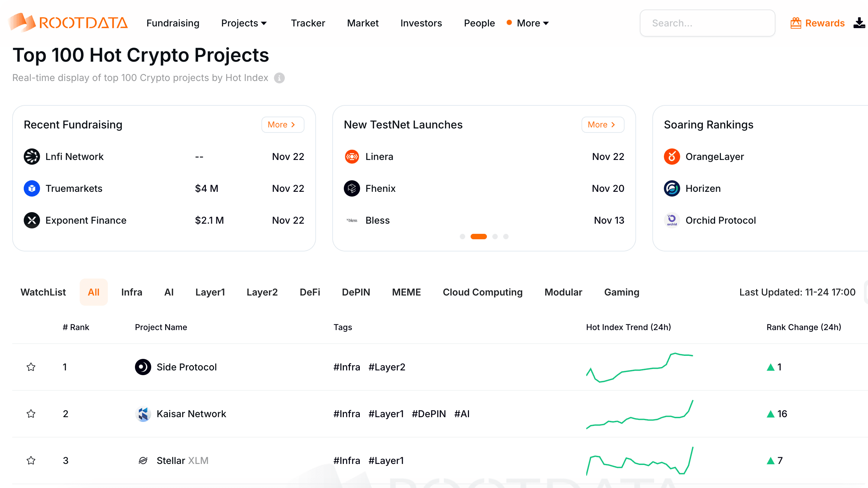Switch to the WatchList tab
868x488 pixels.
click(x=43, y=292)
